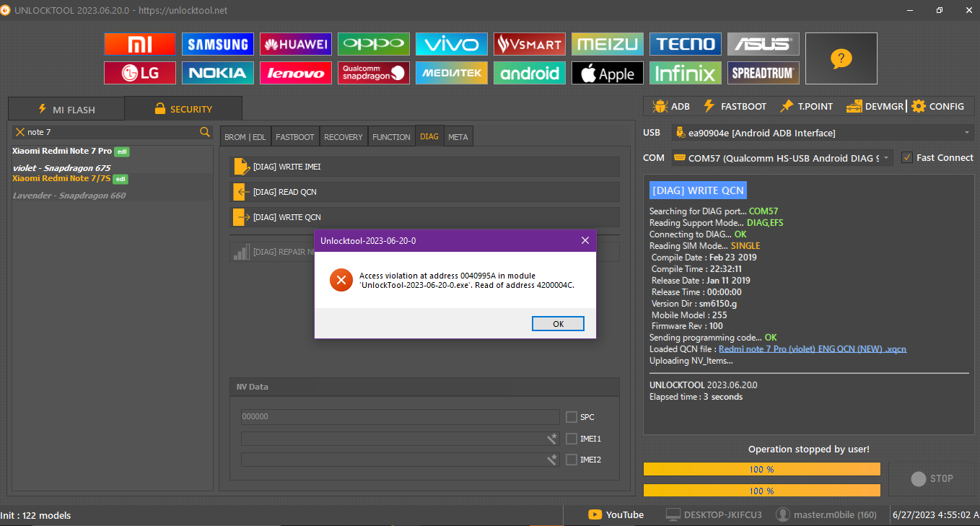980x526 pixels.
Task: Expand the COM port dropdown
Action: tap(886, 157)
